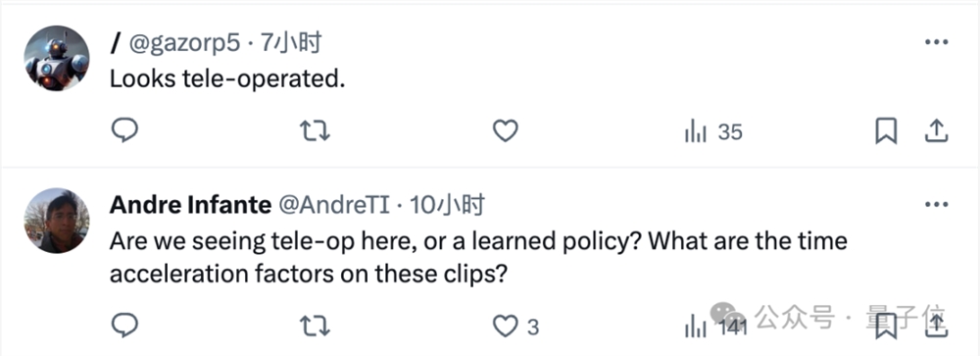Open more options for Andre Infante's tweet

(x=936, y=205)
